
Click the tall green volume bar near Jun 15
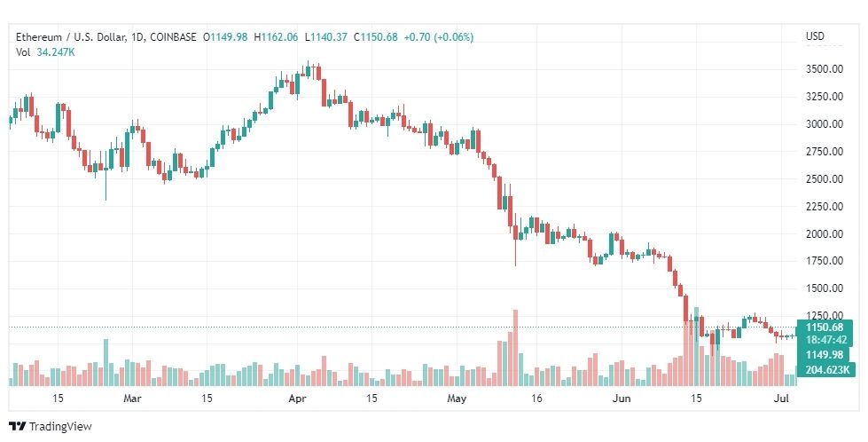click(696, 347)
